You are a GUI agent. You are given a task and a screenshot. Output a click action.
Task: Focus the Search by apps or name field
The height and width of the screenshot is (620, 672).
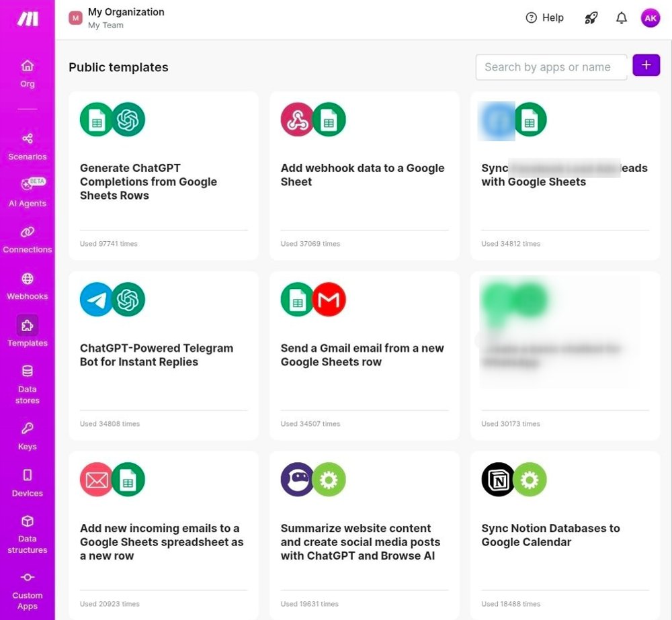550,67
